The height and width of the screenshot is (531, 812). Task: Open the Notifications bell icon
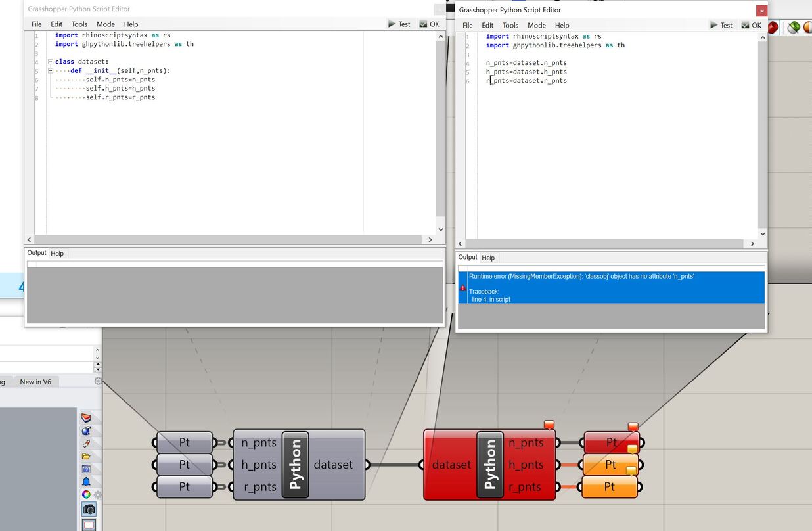click(87, 482)
